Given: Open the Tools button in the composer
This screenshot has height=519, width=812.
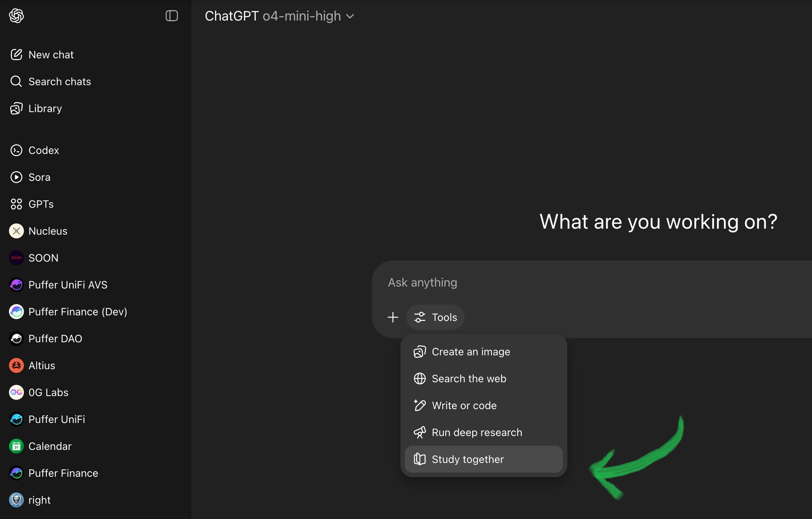Looking at the screenshot, I should pos(436,317).
